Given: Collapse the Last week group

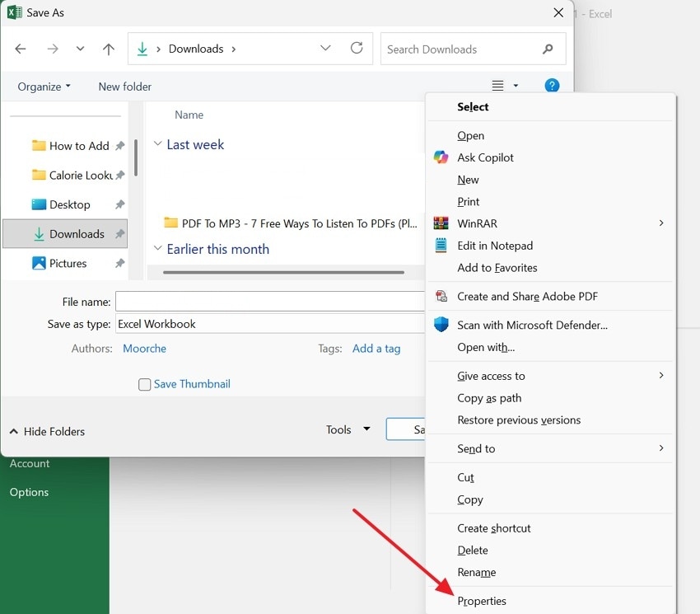Looking at the screenshot, I should click(x=157, y=144).
